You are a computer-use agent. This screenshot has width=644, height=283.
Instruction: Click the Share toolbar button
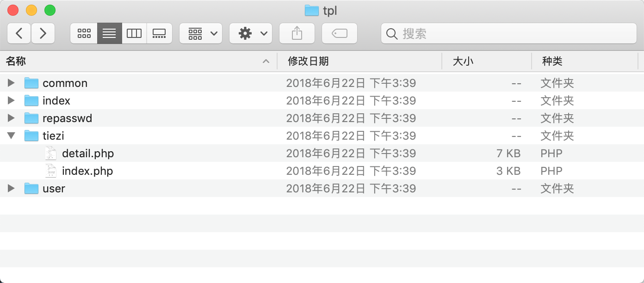(297, 33)
